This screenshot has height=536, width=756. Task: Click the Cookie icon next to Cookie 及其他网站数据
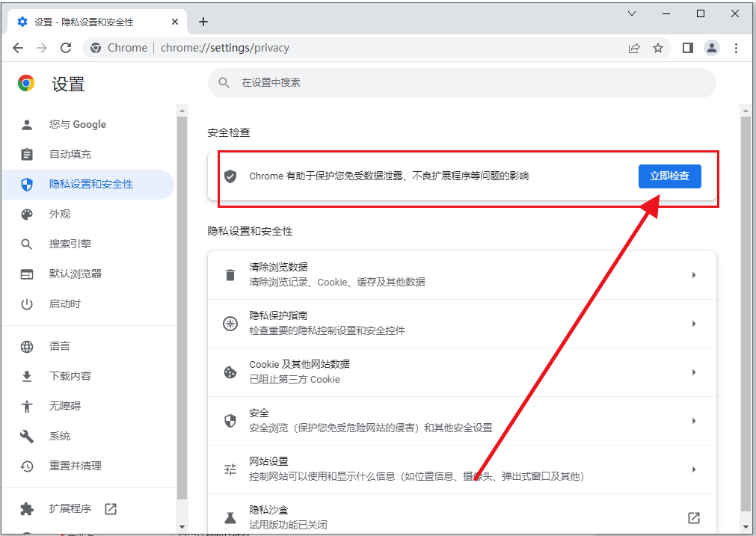(x=230, y=372)
